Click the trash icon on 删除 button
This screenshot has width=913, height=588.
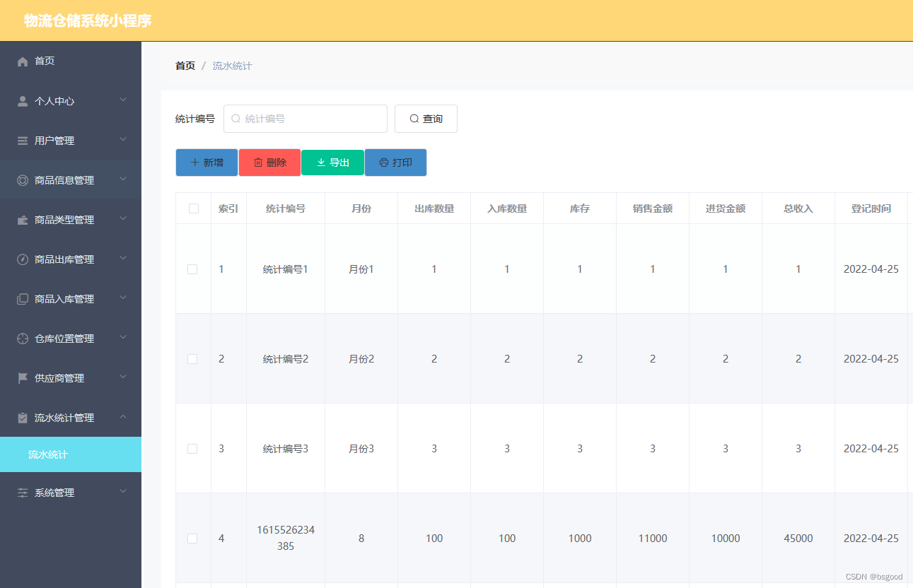click(258, 163)
